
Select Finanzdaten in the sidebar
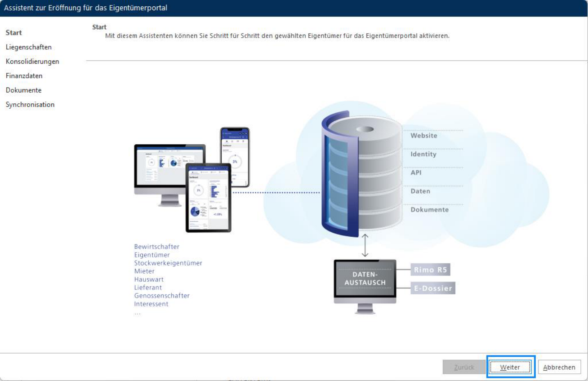[24, 76]
